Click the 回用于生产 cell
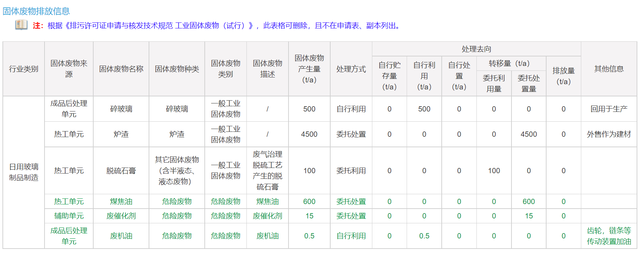Viewport: 644px width, 264px height. click(609, 109)
